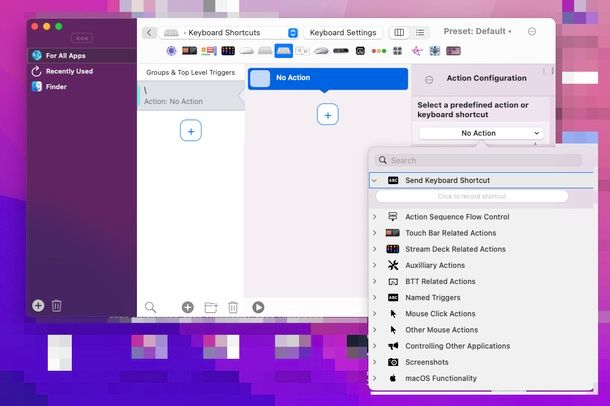Select the four-squares grid trigger icon
Viewport: 610px width, 406px height.
(x=397, y=51)
